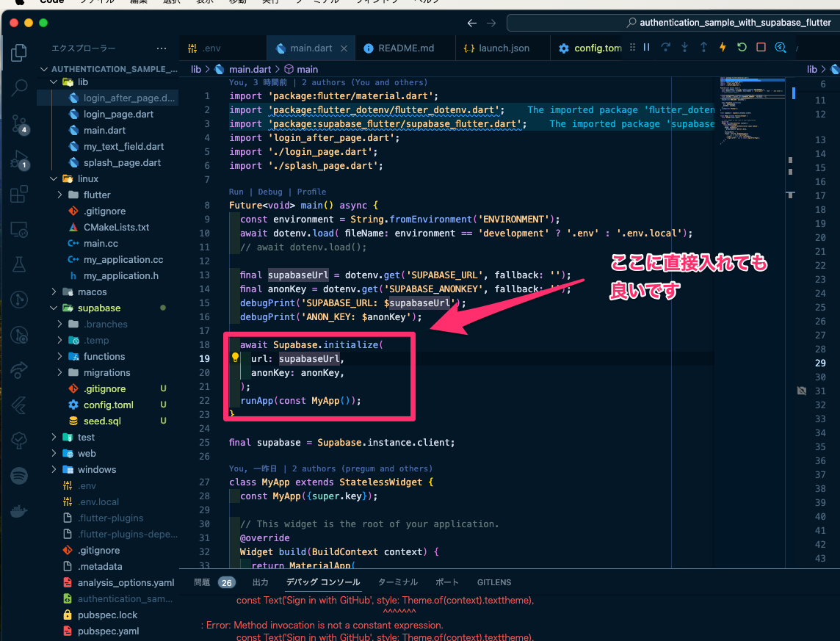Open the Widget Inspector magnifier icon
This screenshot has height=641, width=840.
(x=780, y=46)
